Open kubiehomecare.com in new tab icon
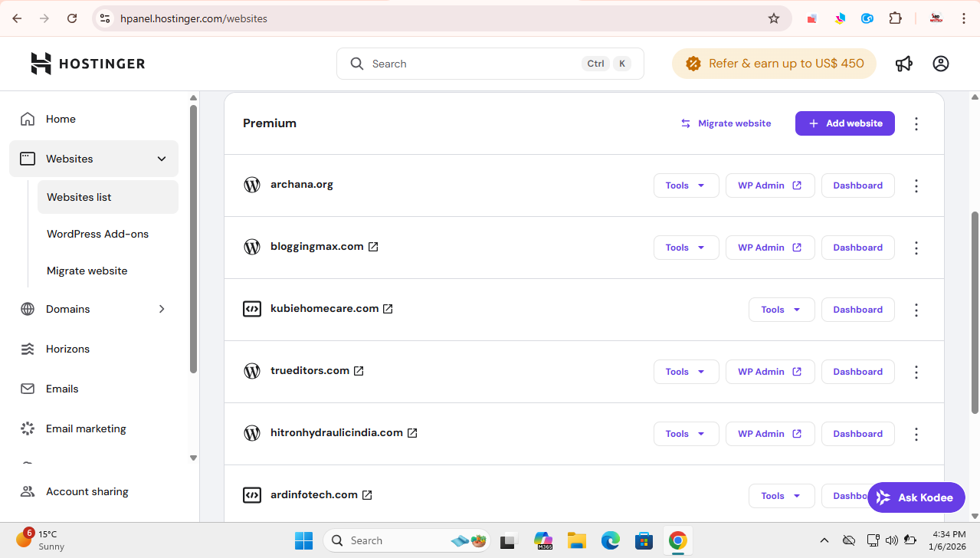 point(388,309)
